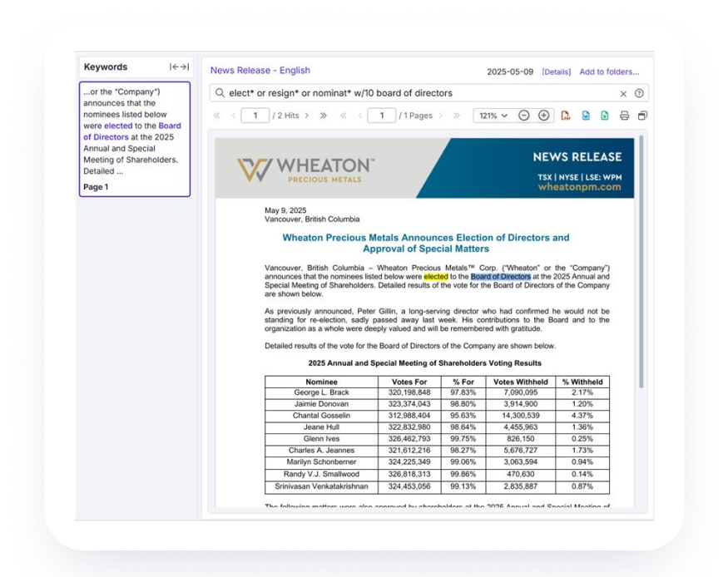Open search help question mark icon
The width and height of the screenshot is (728, 577).
point(639,93)
